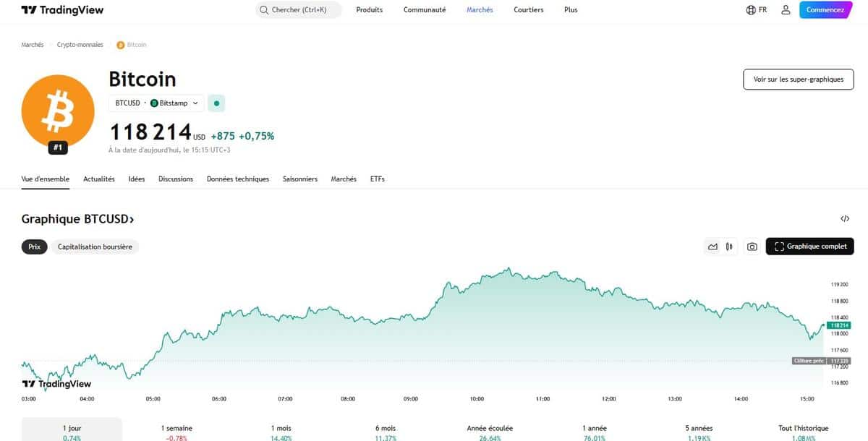
Task: Change language with the FR globe icon
Action: [757, 10]
